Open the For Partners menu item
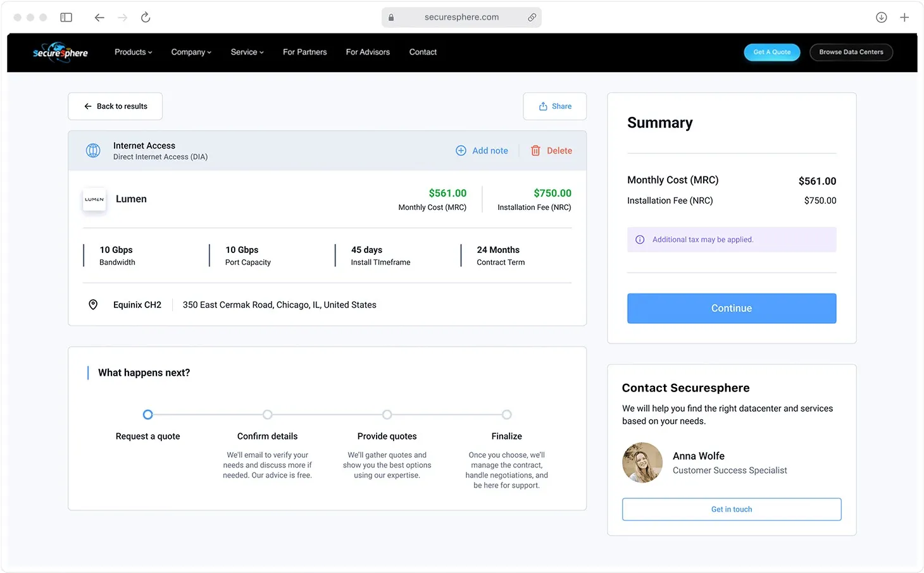 [304, 52]
